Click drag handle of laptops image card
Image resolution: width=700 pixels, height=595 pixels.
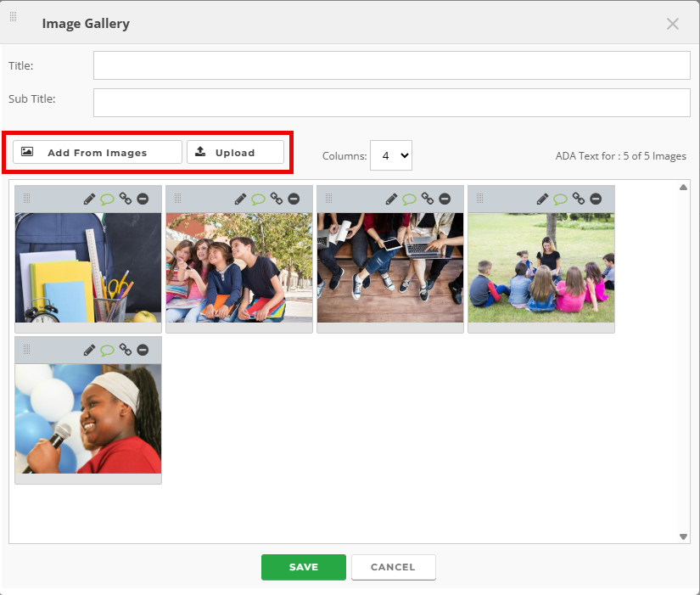click(328, 199)
